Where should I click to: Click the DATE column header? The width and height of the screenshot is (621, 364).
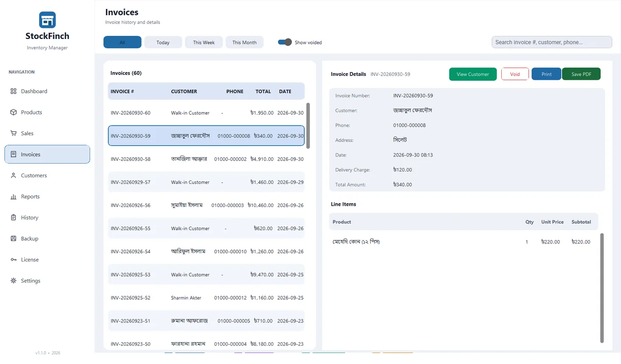pos(285,91)
